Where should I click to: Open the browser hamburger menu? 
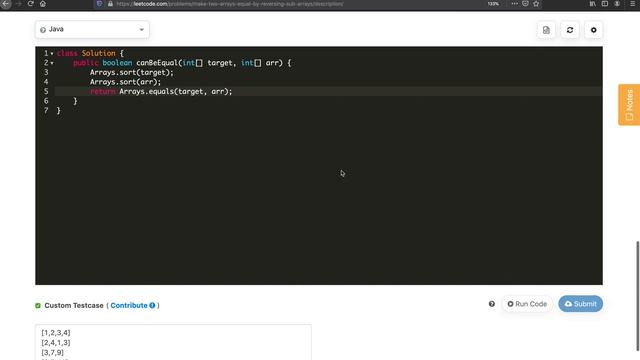[x=633, y=4]
